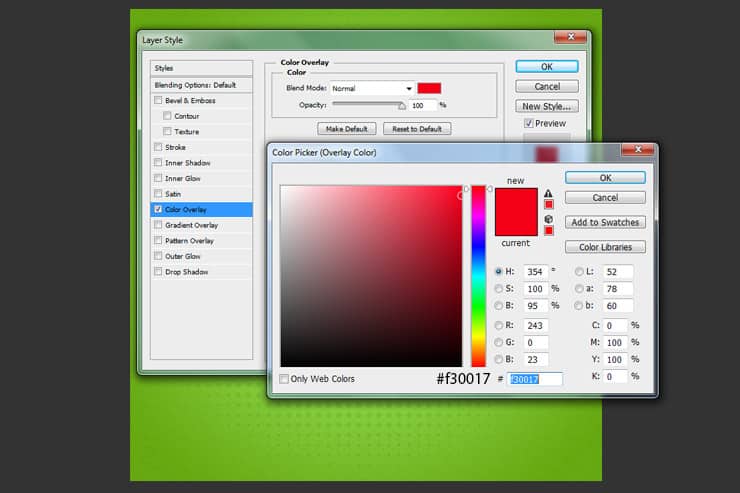This screenshot has width=740, height=493.
Task: Close the Color Picker dialog
Action: point(638,149)
